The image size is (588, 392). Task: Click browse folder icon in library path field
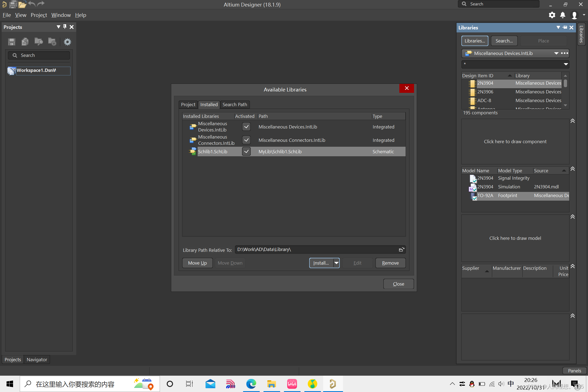coord(401,250)
